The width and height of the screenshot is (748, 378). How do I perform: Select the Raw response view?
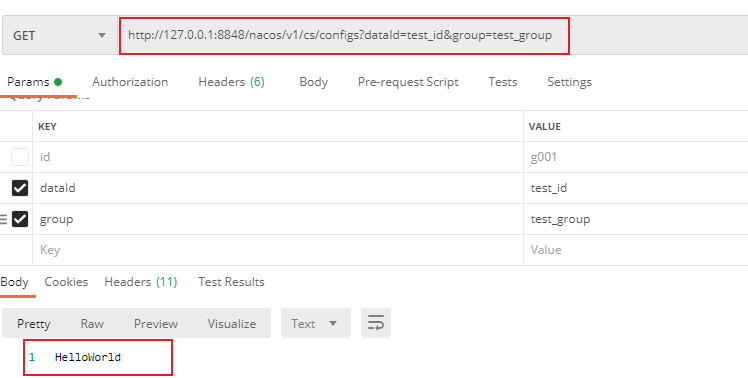(x=92, y=324)
